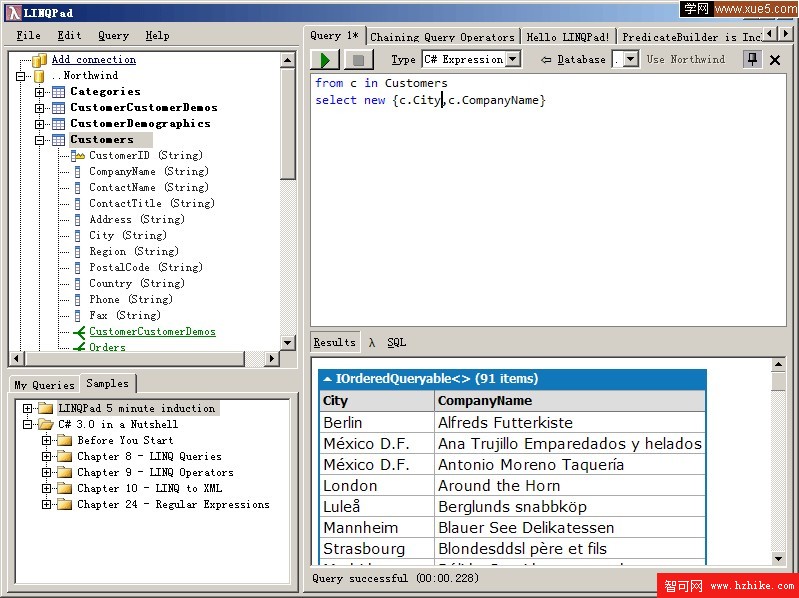Collapse the Northwind database node

[20, 76]
